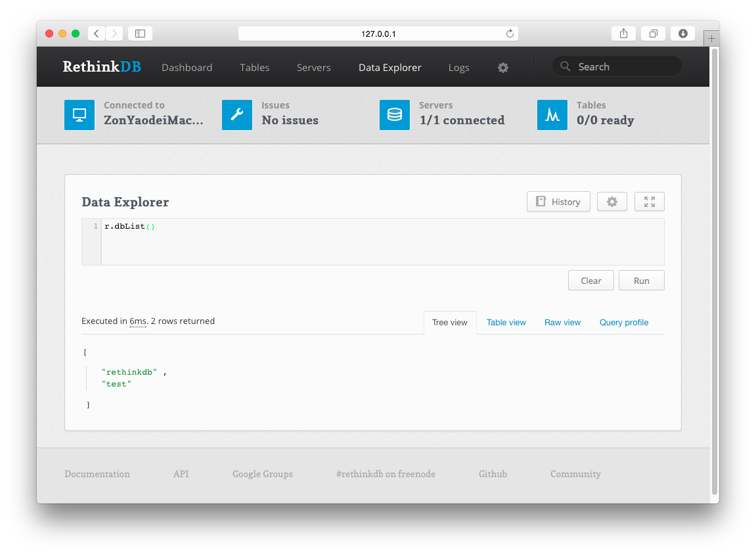This screenshot has height=556, width=756.
Task: Run the query
Action: [x=642, y=281]
